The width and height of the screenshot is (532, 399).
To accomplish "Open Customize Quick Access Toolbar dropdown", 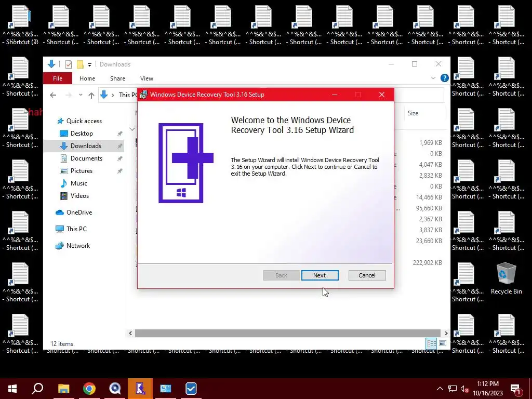I will 89,64.
